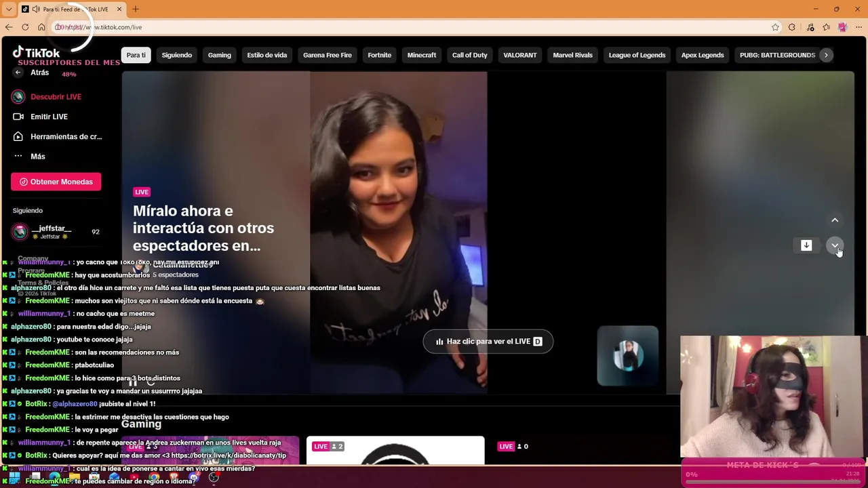Click the browser back button

9,27
